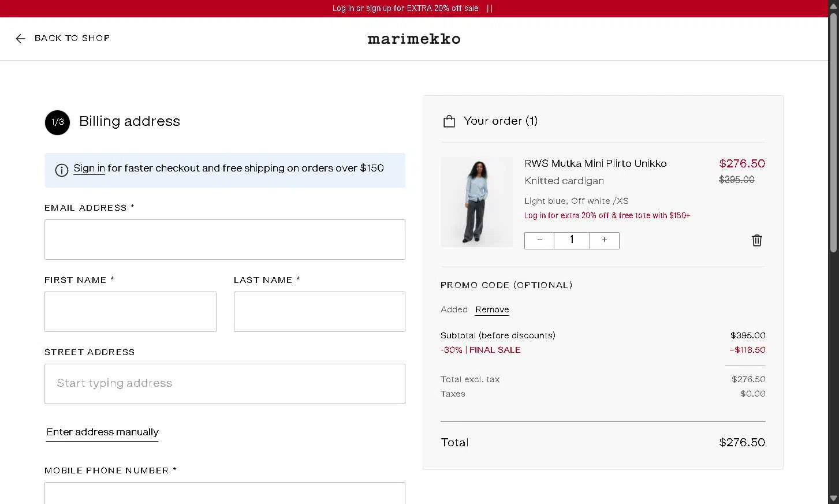Click the info icon in sign-in notice
This screenshot has width=839, height=504.
coord(62,170)
